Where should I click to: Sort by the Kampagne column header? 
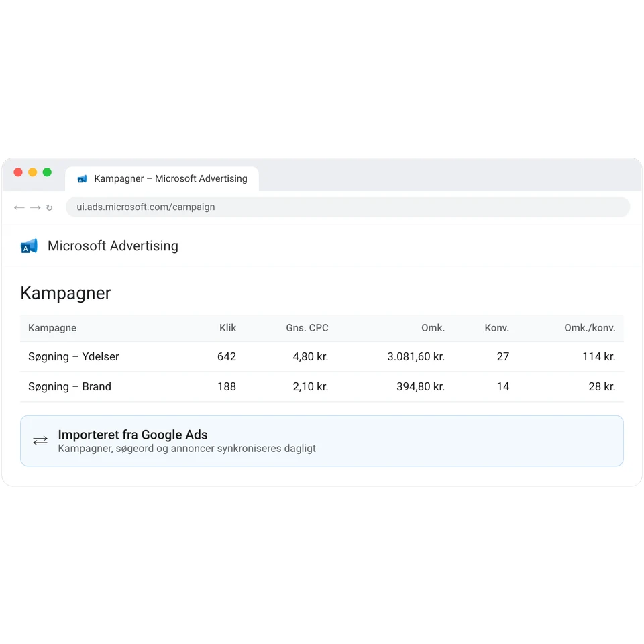(x=52, y=328)
